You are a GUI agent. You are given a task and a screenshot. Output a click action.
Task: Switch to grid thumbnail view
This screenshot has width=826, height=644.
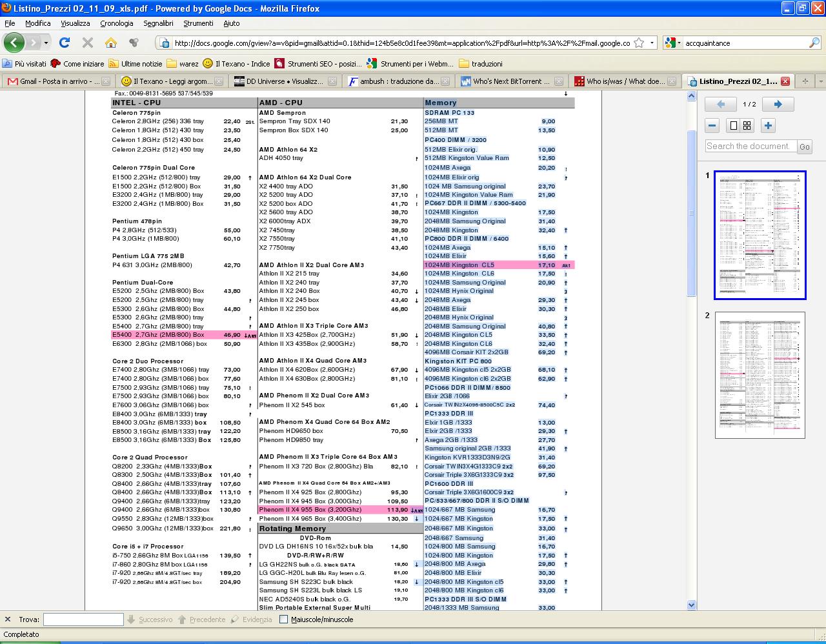point(747,126)
